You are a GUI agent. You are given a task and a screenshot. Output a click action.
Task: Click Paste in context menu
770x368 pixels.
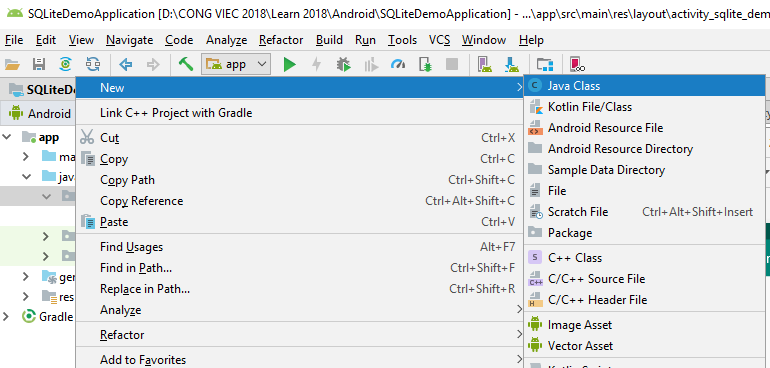coord(300,222)
